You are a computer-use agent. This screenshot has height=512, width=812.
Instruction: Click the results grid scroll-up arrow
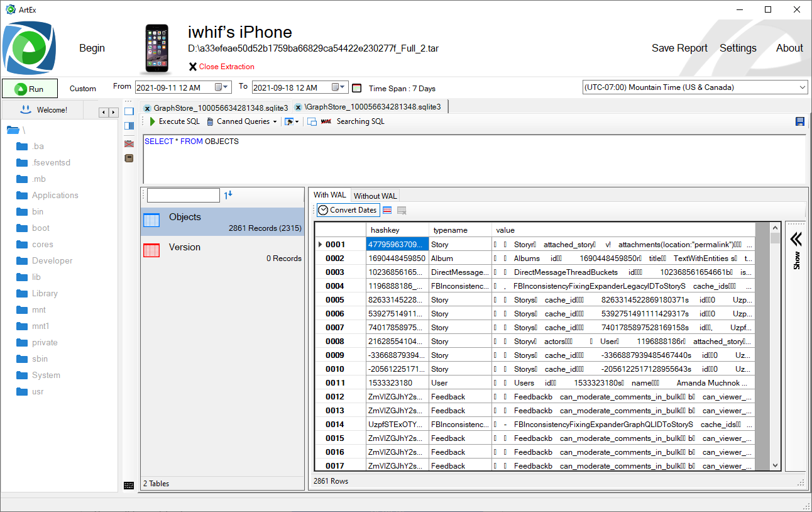point(775,227)
